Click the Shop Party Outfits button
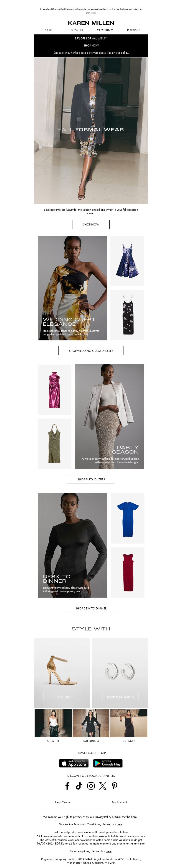Screen dimensions: 182x868 (91, 479)
